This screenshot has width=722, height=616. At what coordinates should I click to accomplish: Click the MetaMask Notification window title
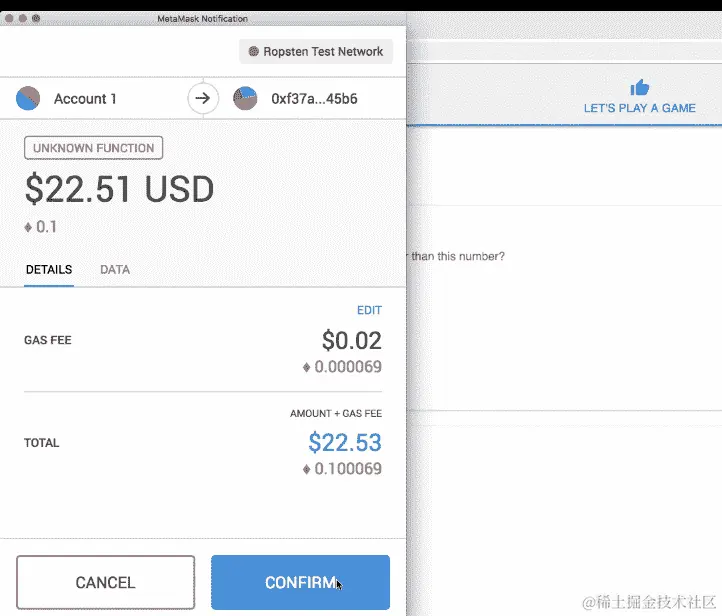203,19
